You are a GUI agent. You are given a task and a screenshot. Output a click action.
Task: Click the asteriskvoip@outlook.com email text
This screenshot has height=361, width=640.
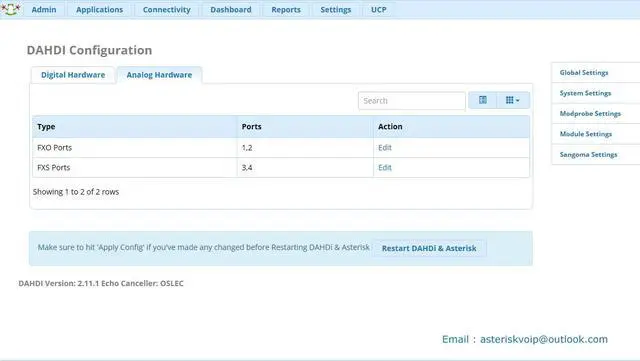(544, 339)
